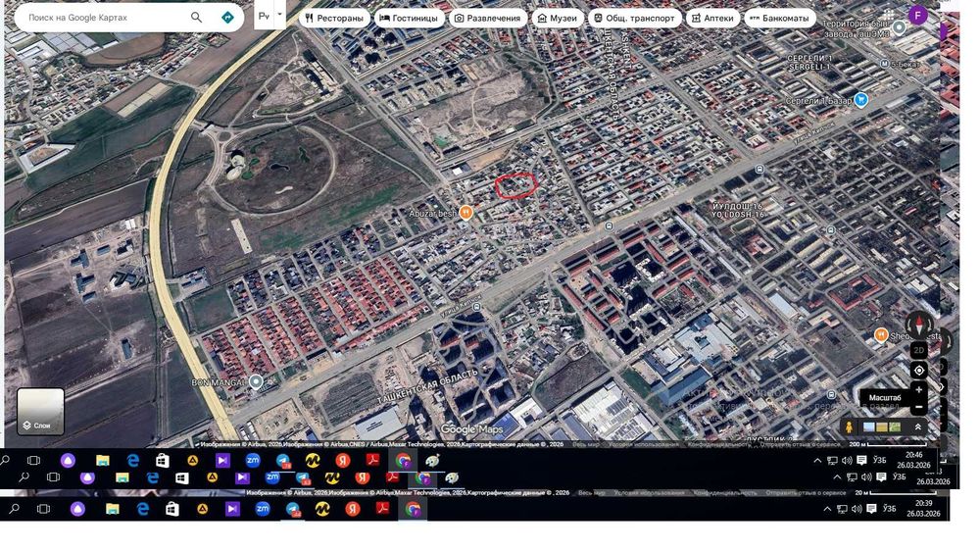The height and width of the screenshot is (552, 980).
Task: Toggle the yellow second layer thumbnail
Action: (882, 427)
